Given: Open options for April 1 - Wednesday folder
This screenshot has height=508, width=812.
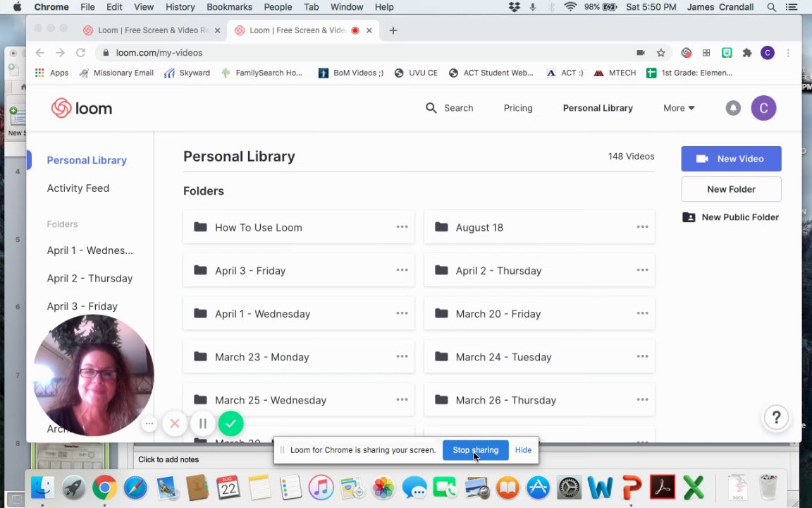Looking at the screenshot, I should click(402, 313).
